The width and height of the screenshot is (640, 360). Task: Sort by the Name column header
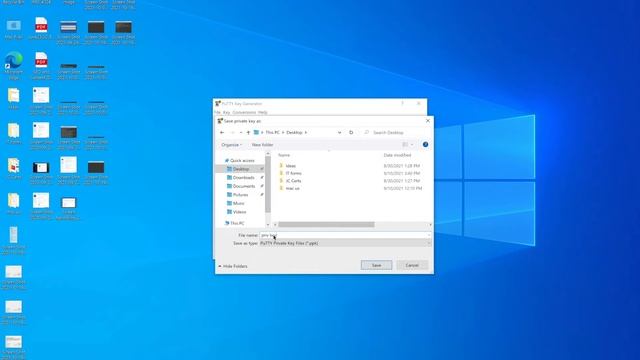[284, 155]
